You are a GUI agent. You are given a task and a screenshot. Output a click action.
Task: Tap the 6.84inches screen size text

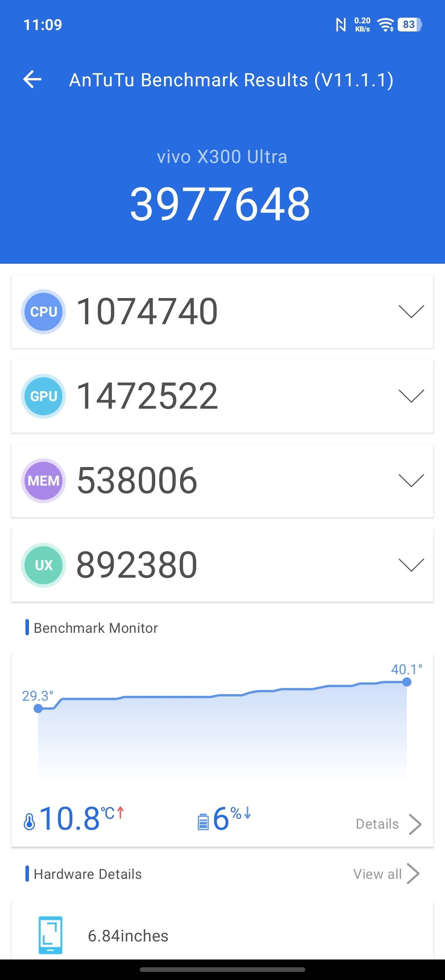(x=128, y=936)
